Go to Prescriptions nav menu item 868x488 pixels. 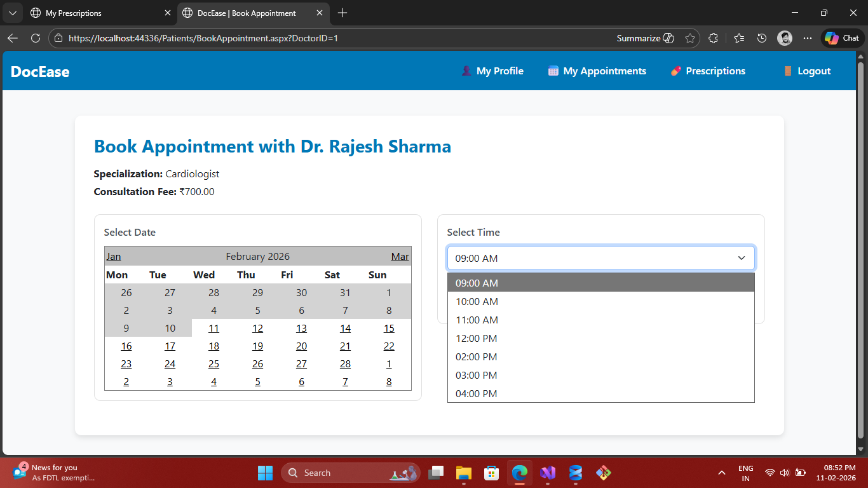708,71
